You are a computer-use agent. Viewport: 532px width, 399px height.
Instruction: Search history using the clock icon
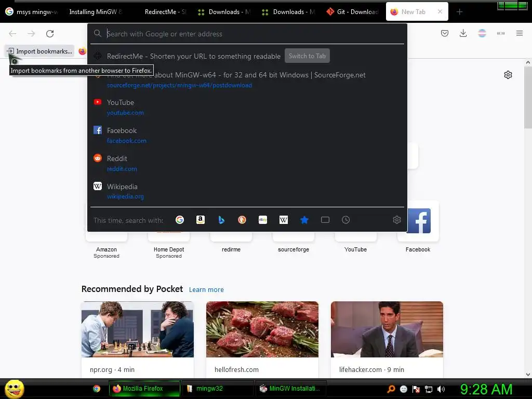[x=345, y=220]
